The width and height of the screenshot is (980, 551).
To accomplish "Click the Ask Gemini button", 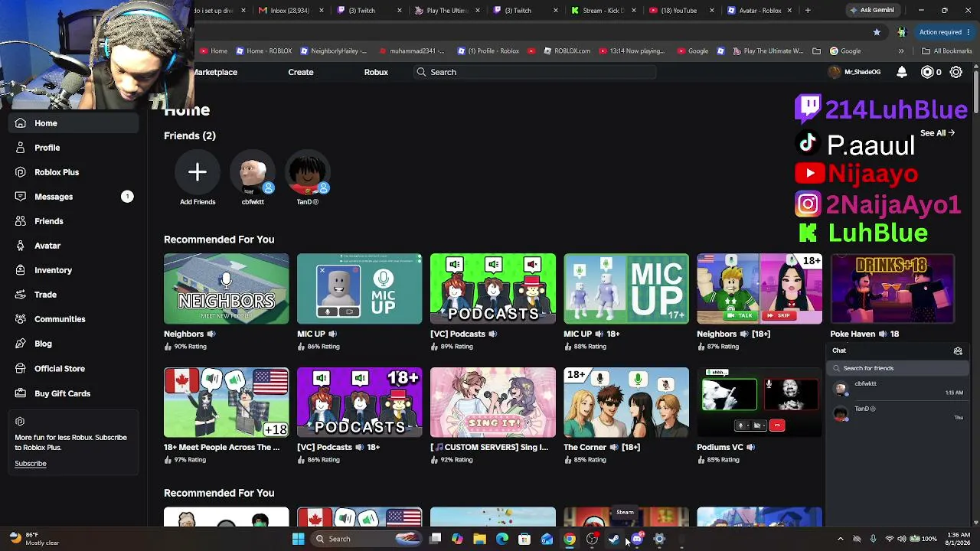I will (871, 11).
